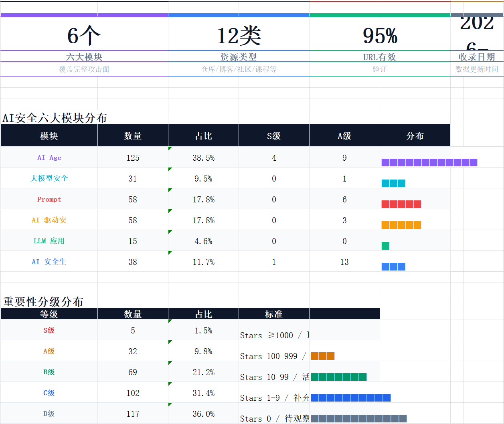Click the '资源类型' label cell
The image size is (504, 424).
[x=239, y=57]
